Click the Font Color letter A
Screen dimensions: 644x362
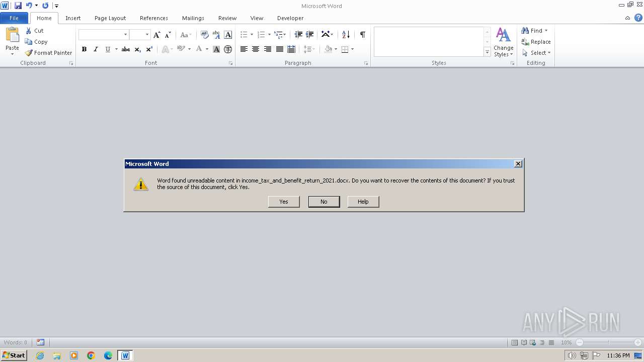coord(199,49)
